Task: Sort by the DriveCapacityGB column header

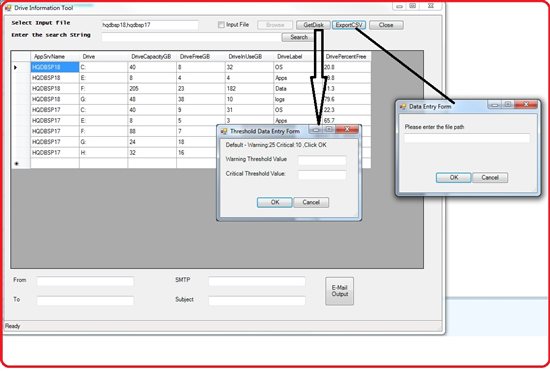Action: click(152, 56)
